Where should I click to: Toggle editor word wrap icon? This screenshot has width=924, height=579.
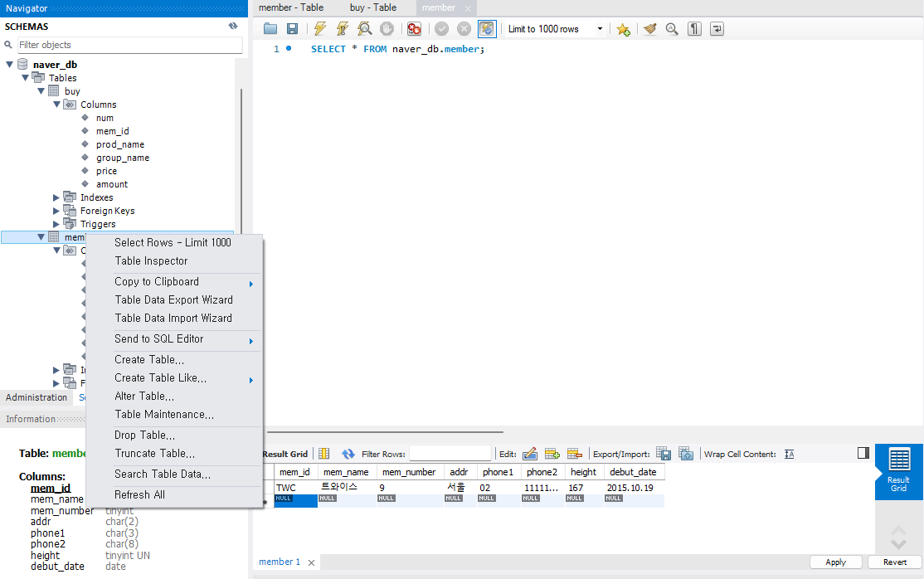click(x=717, y=28)
